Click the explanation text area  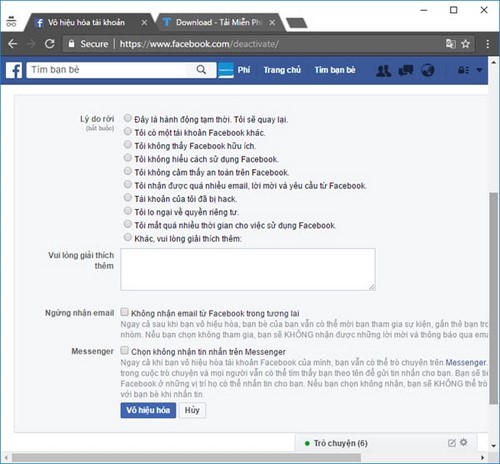(248, 269)
